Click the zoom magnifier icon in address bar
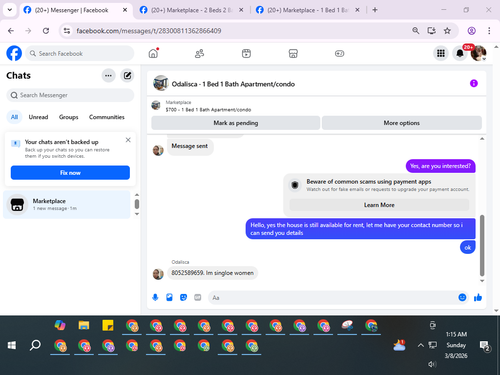500x375 pixels. [415, 31]
